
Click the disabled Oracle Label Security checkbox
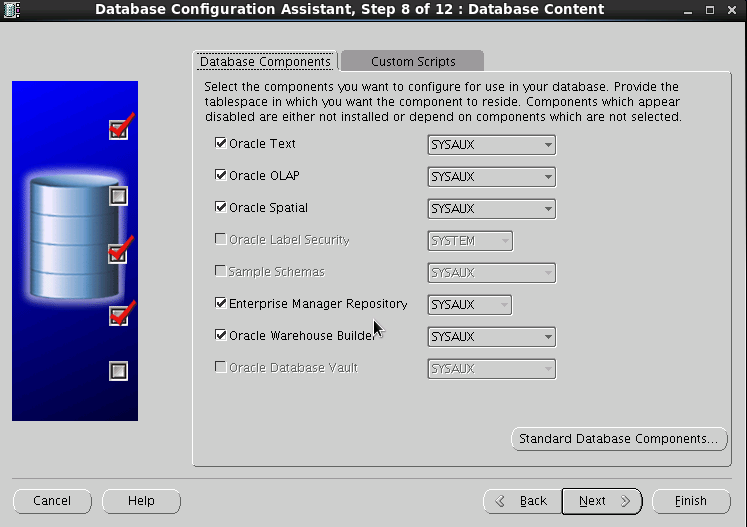(x=221, y=239)
